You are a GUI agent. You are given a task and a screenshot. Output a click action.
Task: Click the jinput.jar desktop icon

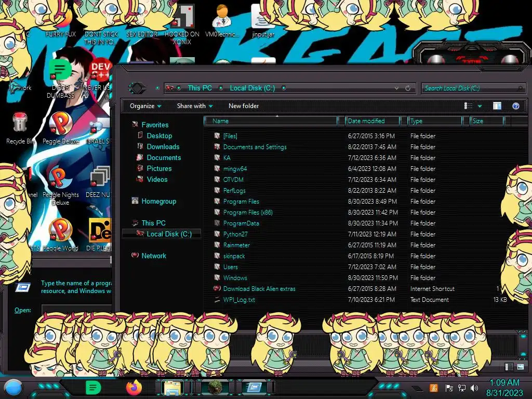pyautogui.click(x=263, y=21)
